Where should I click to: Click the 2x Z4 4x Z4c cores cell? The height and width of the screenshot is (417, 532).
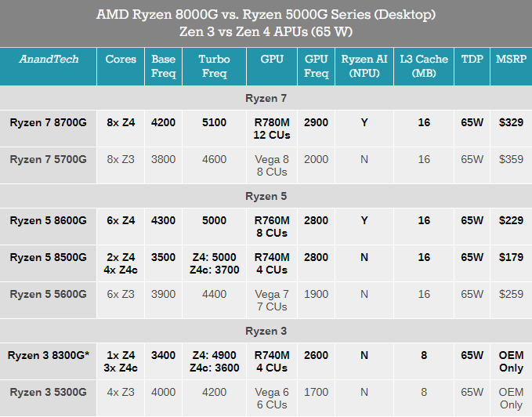[x=121, y=263]
